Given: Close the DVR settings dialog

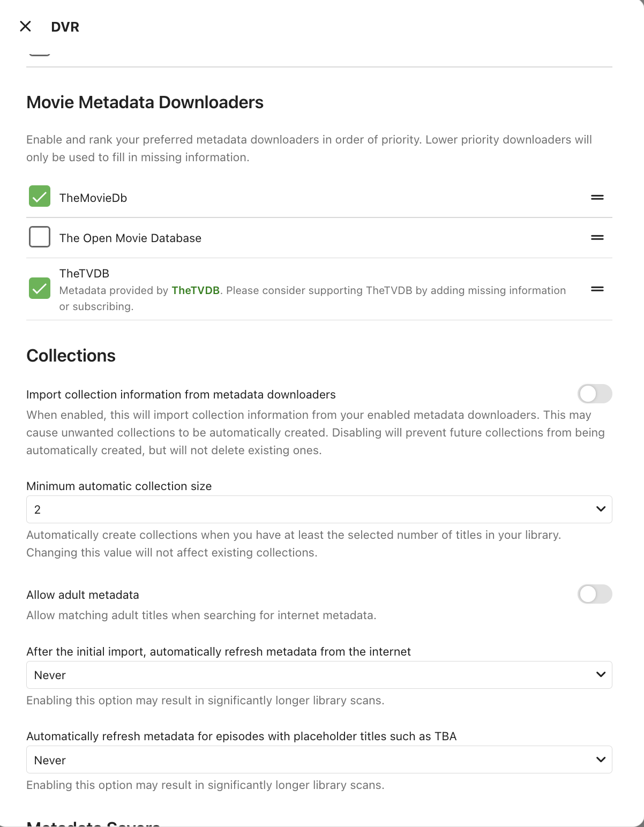Looking at the screenshot, I should coord(25,26).
